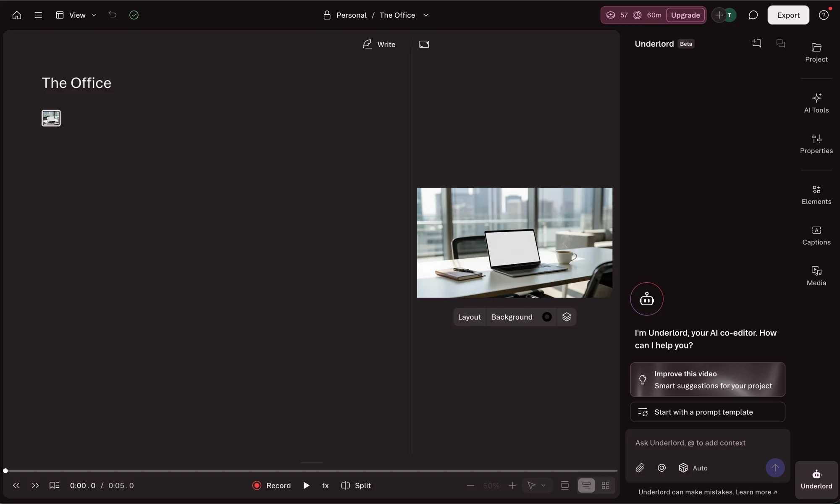Open the Captions panel

click(816, 236)
